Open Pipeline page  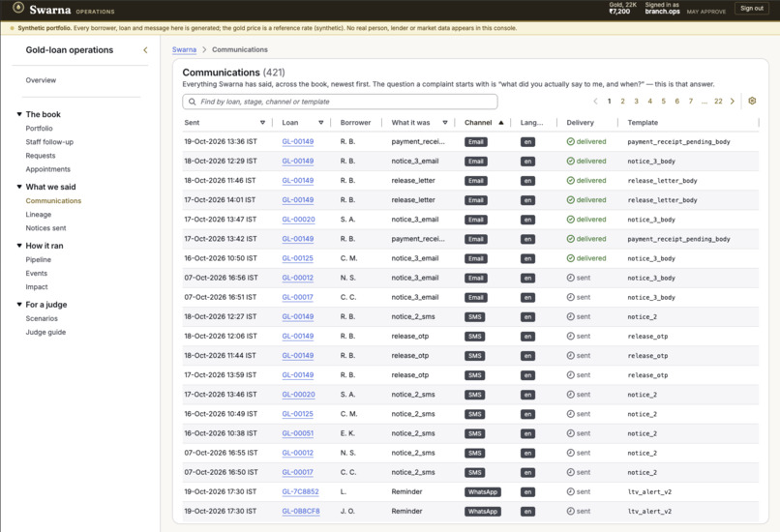tap(39, 259)
